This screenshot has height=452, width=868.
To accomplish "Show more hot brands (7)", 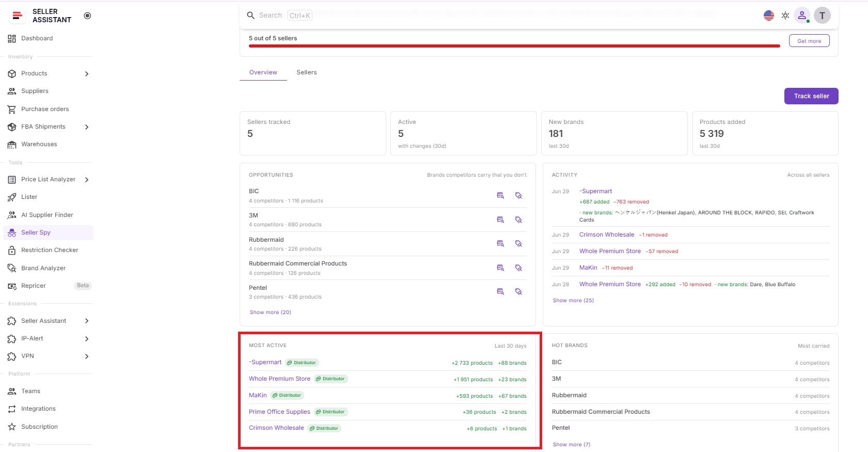I will 572,445.
